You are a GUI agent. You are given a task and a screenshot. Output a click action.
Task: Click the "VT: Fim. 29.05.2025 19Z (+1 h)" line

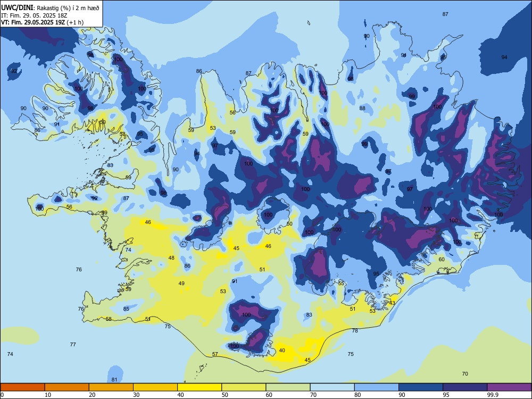(x=42, y=22)
